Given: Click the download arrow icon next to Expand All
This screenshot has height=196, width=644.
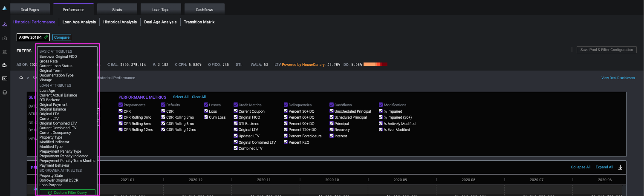Looking at the screenshot, I should click(620, 167).
